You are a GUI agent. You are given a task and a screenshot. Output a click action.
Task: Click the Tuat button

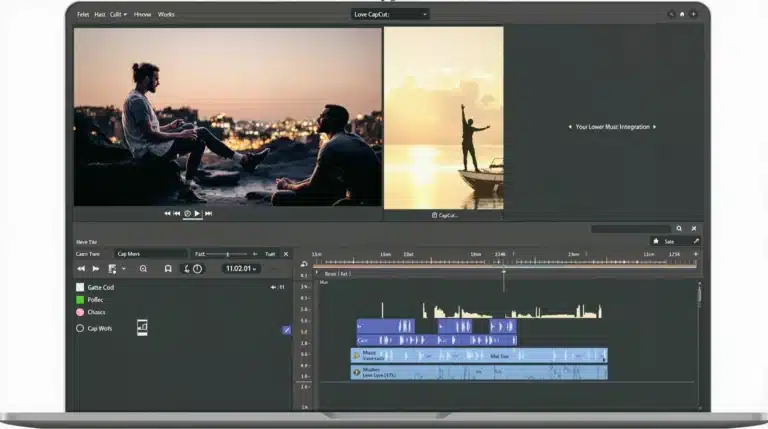click(270, 254)
